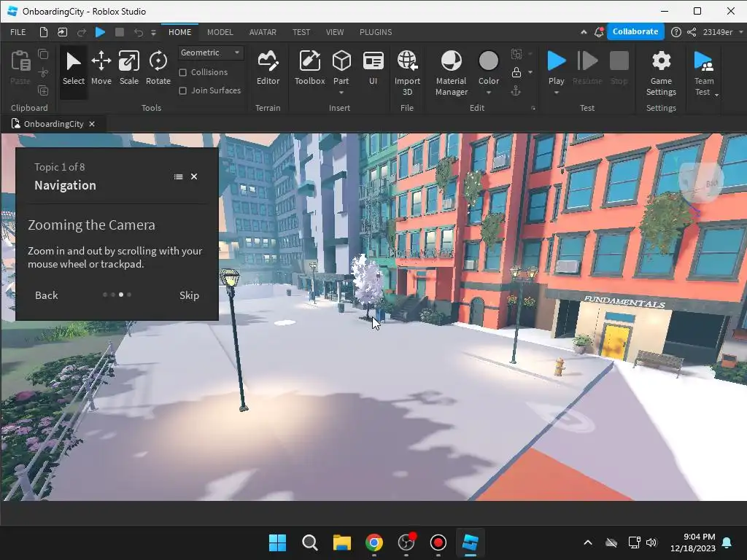Pick the Rotate tool
Screen dimensions: 747x560
(x=158, y=69)
